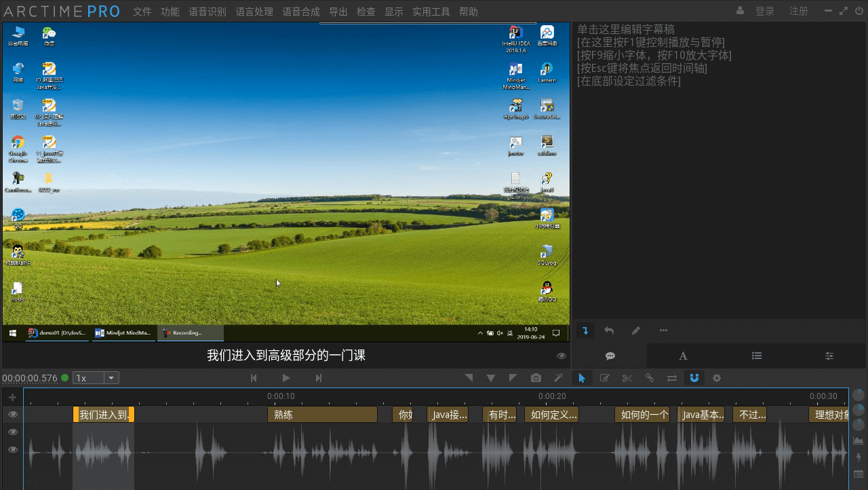
Task: Open the 1x playback speed dropdown
Action: pyautogui.click(x=96, y=378)
